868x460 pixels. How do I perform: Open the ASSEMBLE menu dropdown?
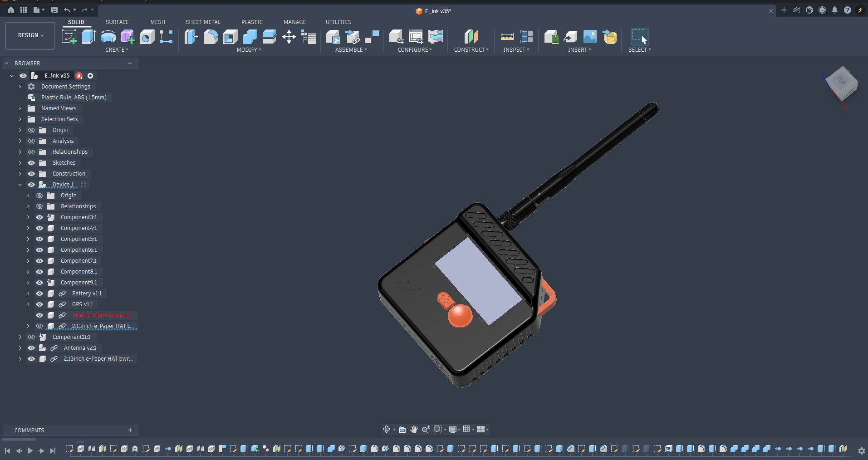(351, 50)
